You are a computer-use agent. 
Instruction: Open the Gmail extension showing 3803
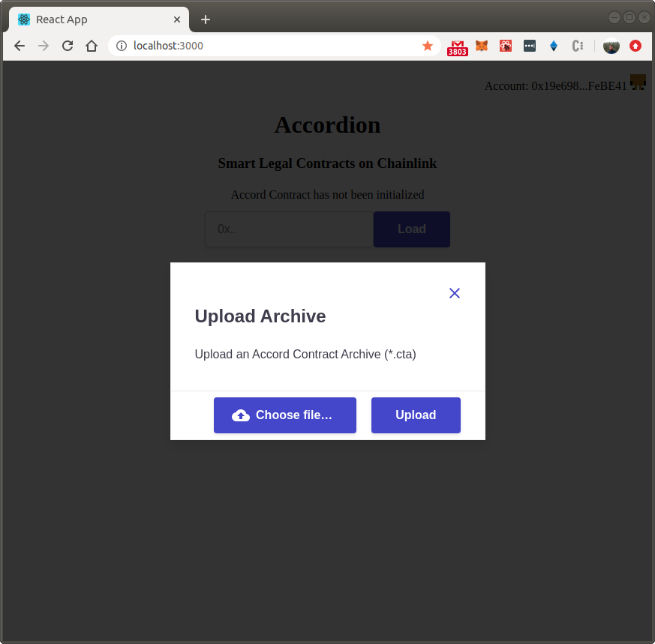coord(458,47)
